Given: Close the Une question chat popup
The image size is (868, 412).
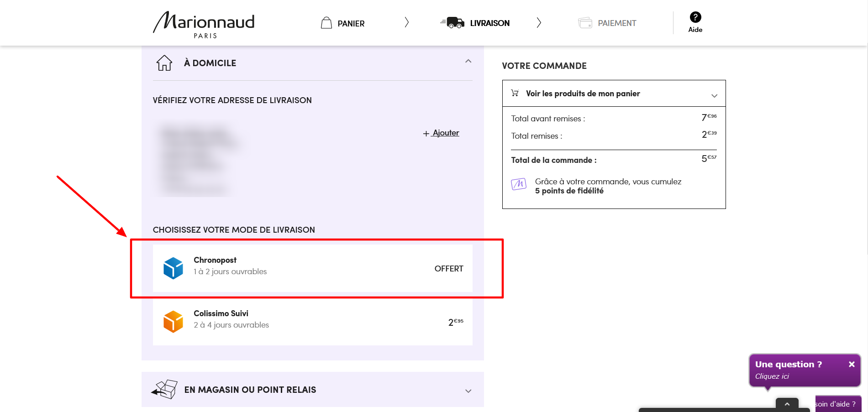Looking at the screenshot, I should pyautogui.click(x=851, y=364).
